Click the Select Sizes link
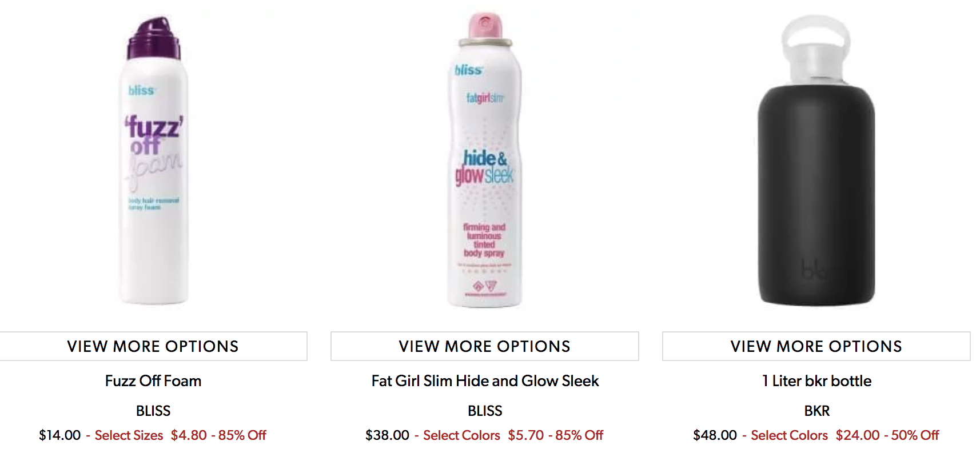This screenshot has height=465, width=980. [x=129, y=435]
